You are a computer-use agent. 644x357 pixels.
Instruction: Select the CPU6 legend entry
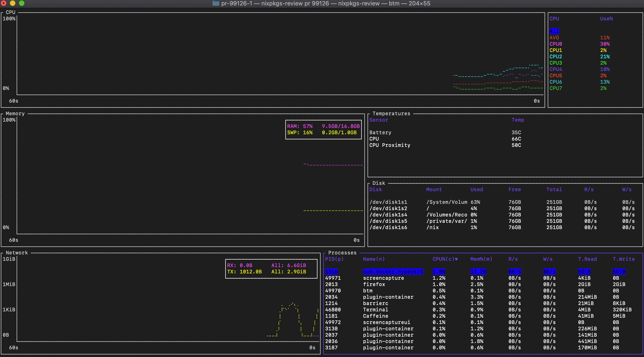(555, 82)
